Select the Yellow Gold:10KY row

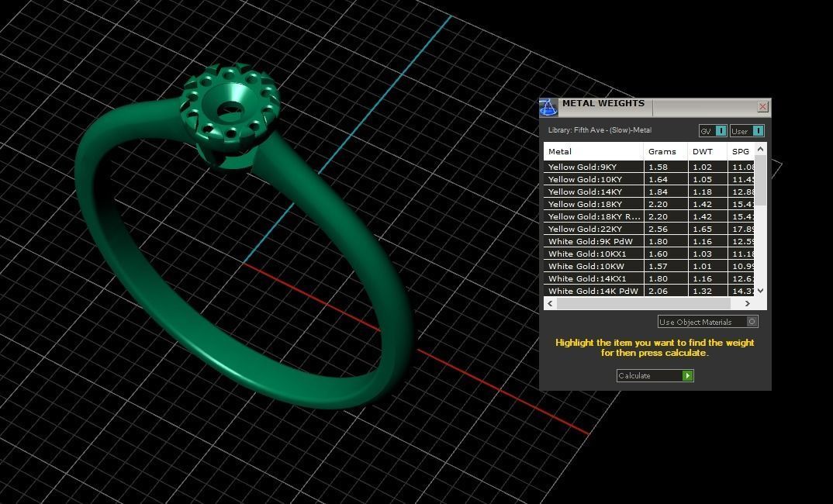(x=648, y=179)
